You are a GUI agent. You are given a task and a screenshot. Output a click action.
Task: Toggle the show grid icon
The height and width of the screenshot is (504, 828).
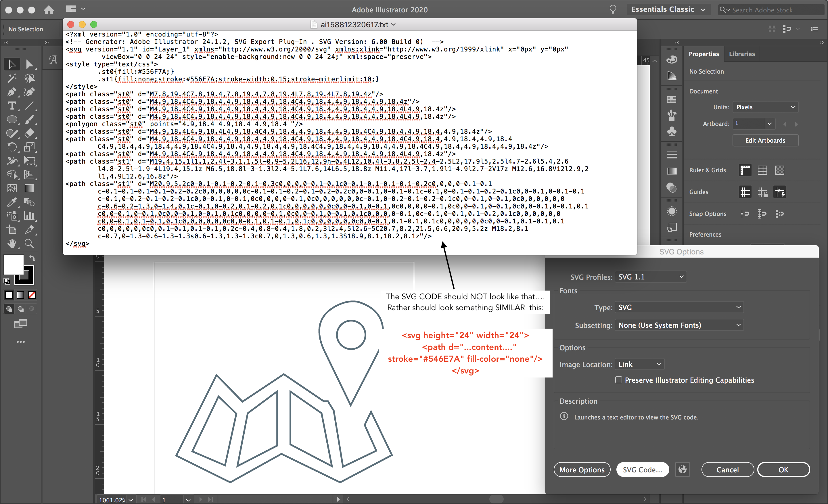pyautogui.click(x=762, y=170)
